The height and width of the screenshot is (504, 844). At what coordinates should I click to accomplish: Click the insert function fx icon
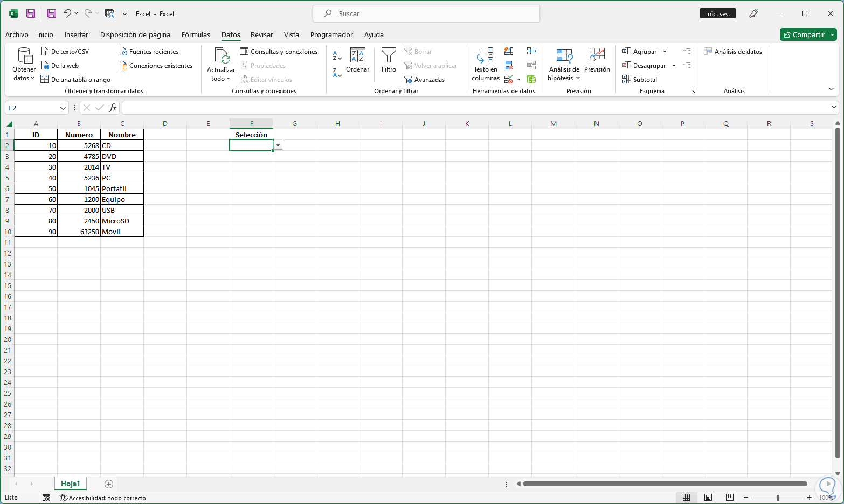113,108
